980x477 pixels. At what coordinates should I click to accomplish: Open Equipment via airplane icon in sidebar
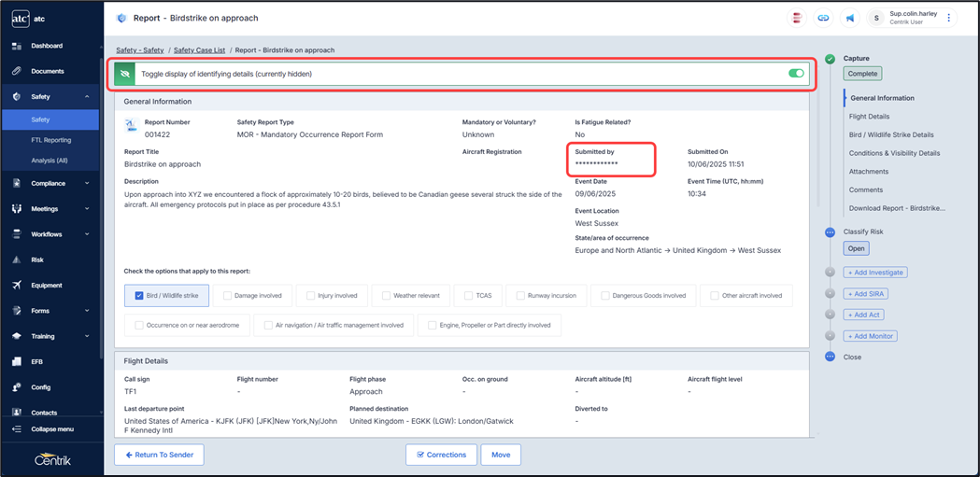pos(17,286)
